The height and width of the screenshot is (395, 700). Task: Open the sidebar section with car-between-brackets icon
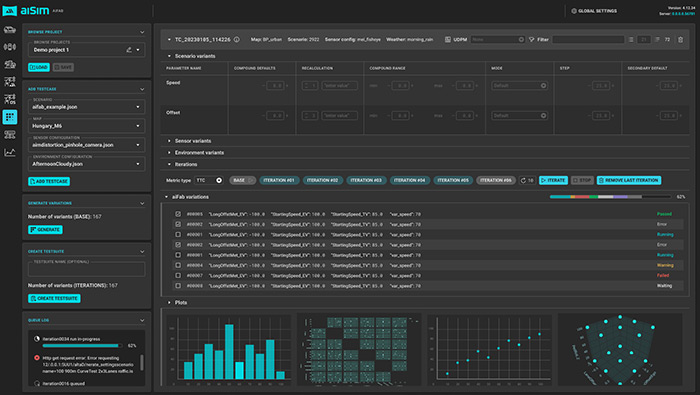point(10,47)
